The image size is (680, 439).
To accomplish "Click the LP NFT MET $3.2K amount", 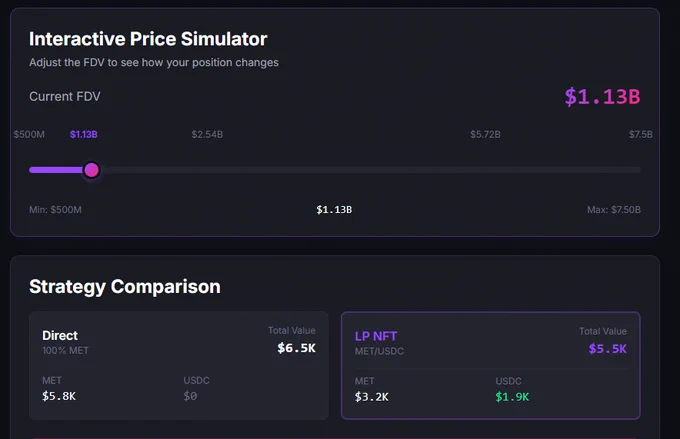I will pyautogui.click(x=372, y=397).
